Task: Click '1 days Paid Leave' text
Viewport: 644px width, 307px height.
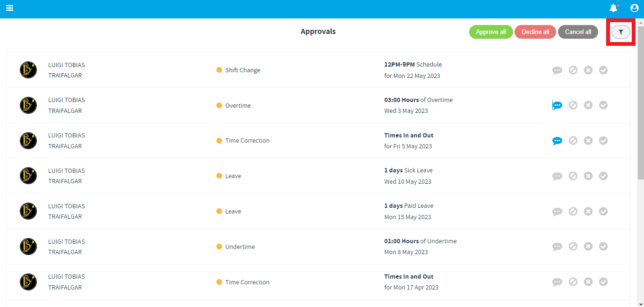Action: [x=409, y=205]
